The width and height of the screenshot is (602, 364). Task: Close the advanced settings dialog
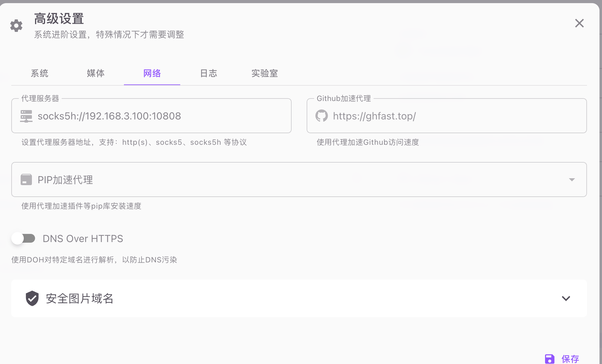pyautogui.click(x=579, y=23)
